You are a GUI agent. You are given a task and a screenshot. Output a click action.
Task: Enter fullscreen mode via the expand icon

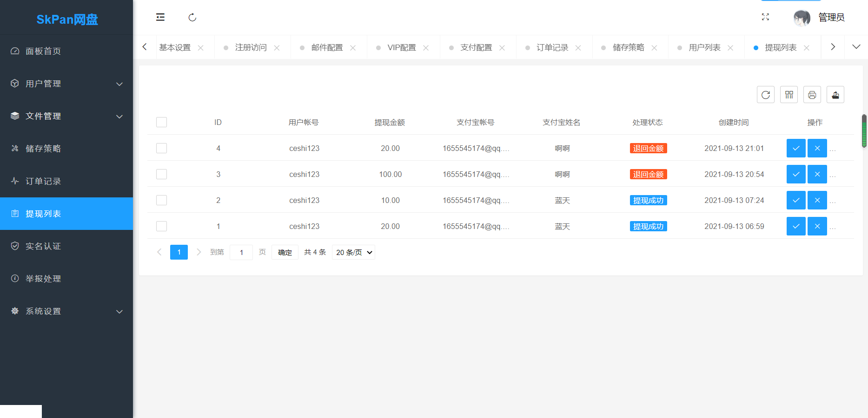coord(765,17)
